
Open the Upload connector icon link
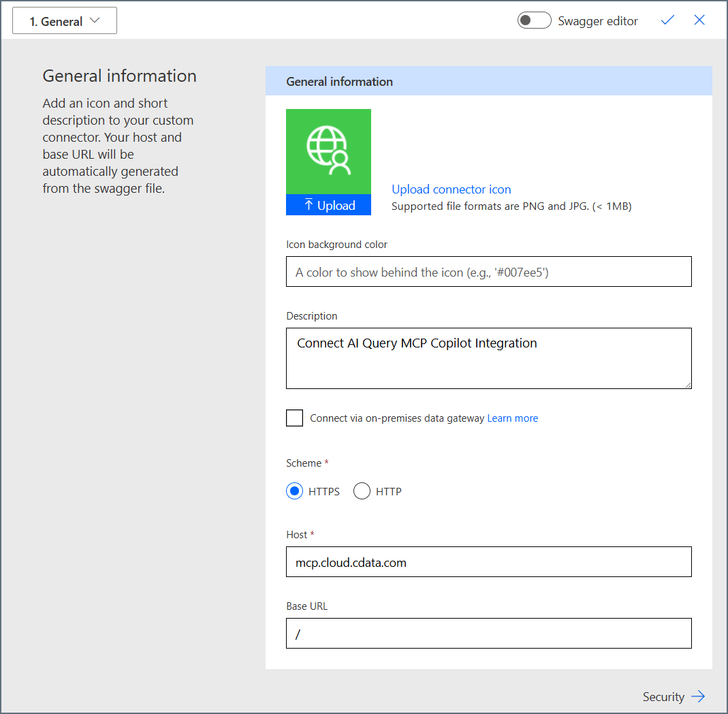tap(452, 189)
